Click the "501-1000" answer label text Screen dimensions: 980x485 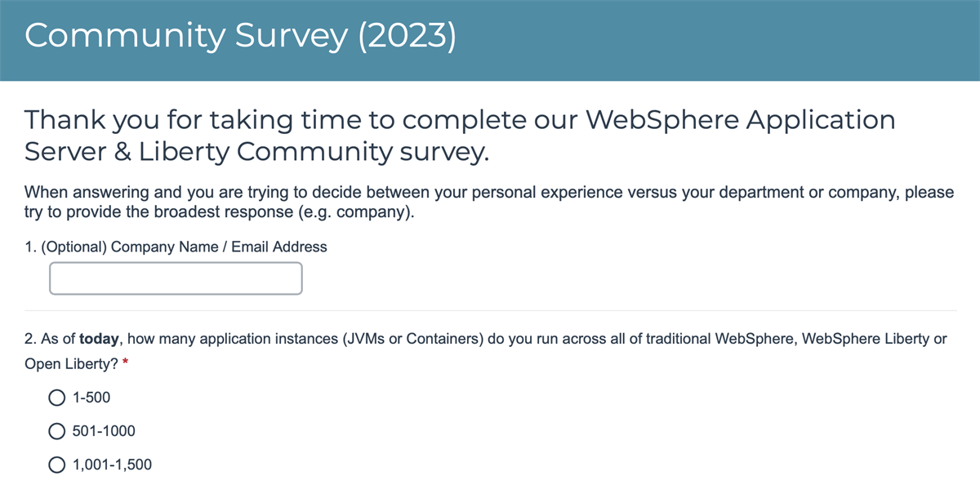(104, 431)
